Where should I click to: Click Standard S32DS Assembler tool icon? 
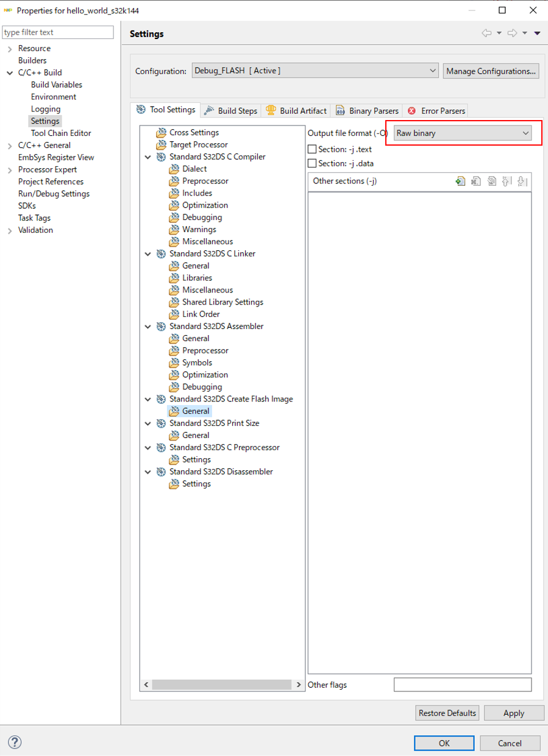point(162,327)
